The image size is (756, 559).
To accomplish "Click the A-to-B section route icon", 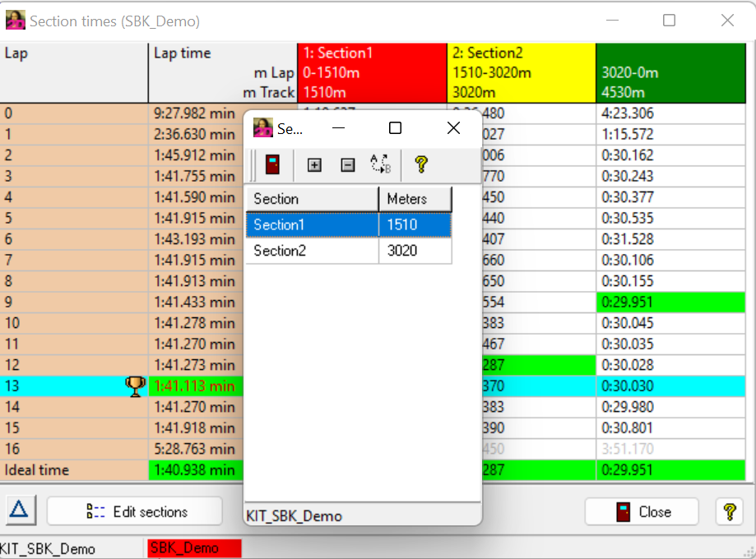I will (381, 164).
